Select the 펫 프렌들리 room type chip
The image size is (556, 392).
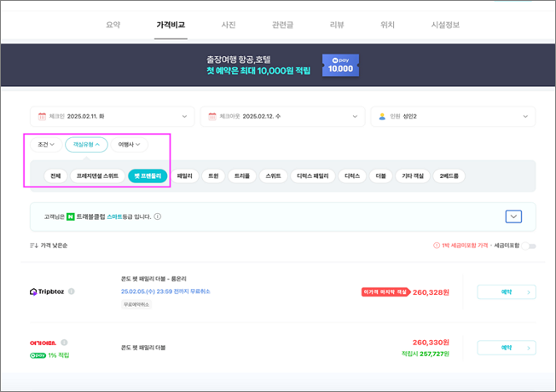148,176
